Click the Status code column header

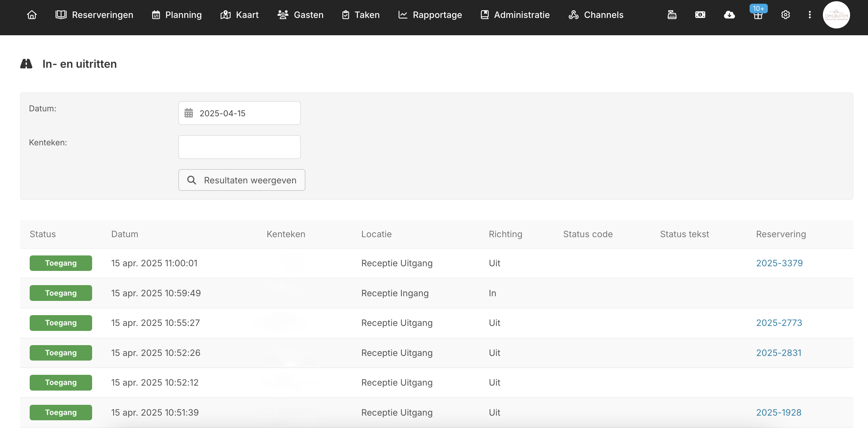588,234
